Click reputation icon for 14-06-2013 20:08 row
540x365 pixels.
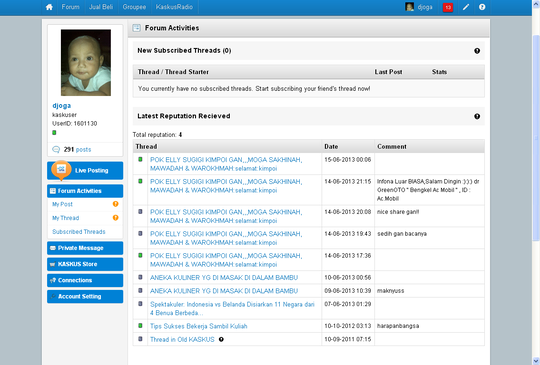click(140, 211)
